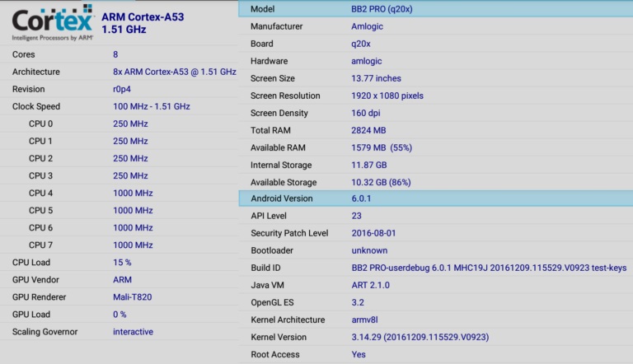Select the Security Patch Level row
Viewport: 633px width, 364px height.
click(x=435, y=233)
